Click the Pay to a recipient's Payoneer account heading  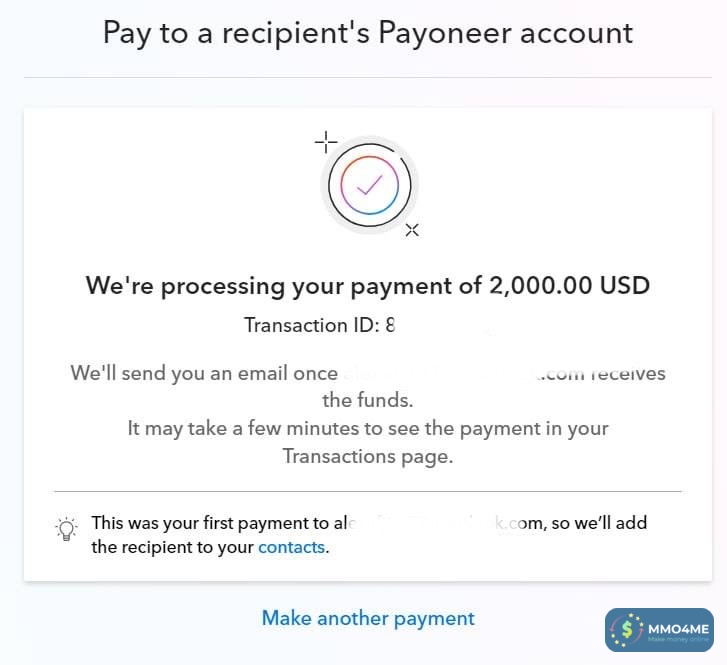click(368, 33)
